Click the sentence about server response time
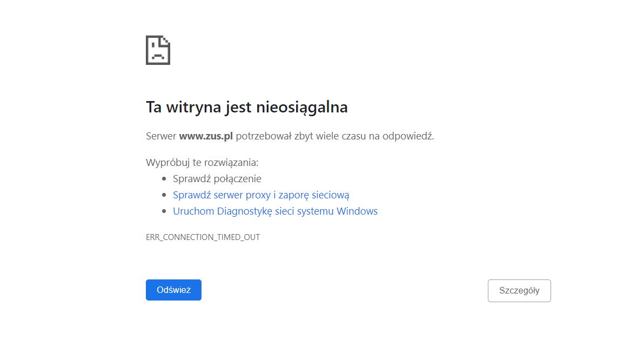 pos(290,136)
